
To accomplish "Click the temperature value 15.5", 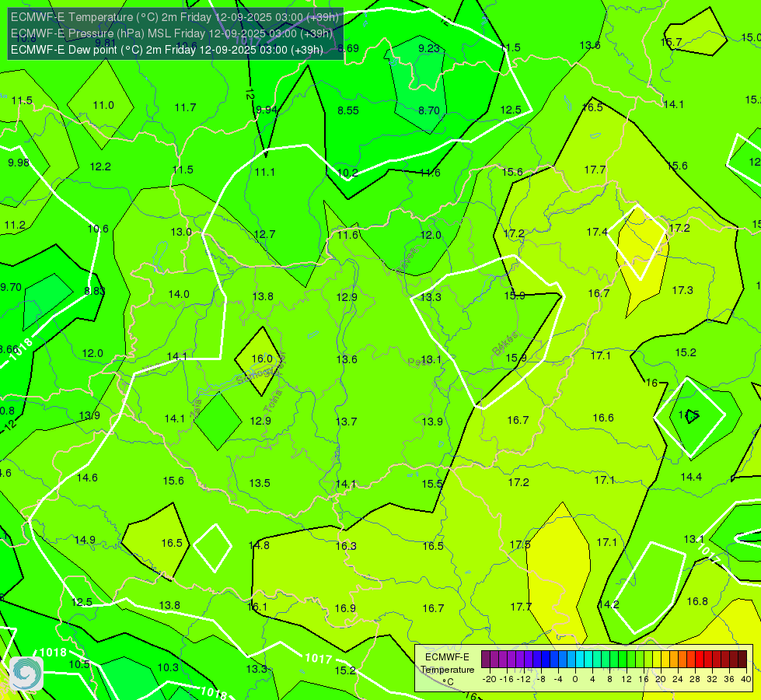I will pyautogui.click(x=432, y=484).
